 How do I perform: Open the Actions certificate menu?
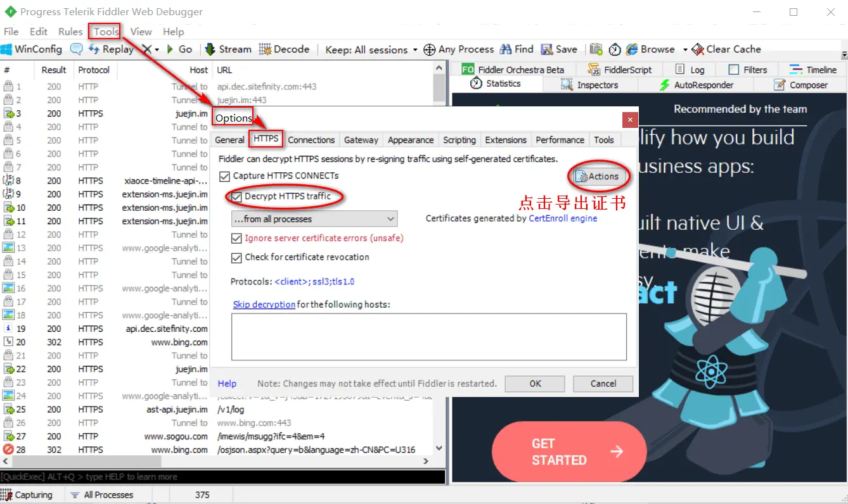[x=596, y=177]
